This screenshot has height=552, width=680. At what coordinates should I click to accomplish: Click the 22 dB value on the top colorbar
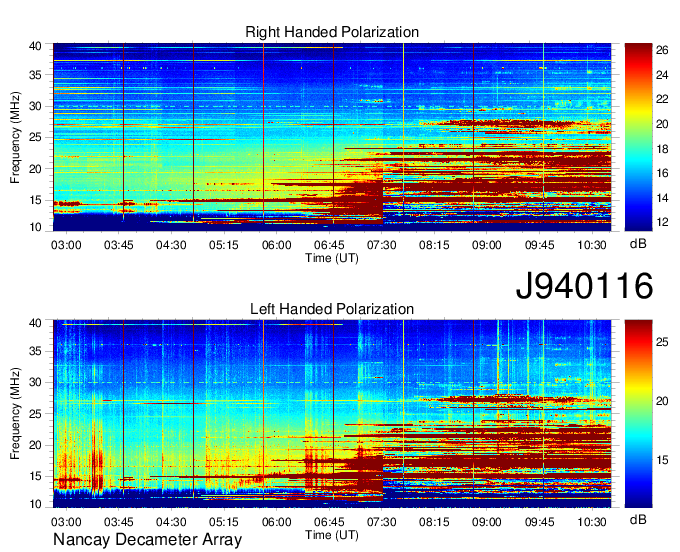[x=662, y=99]
